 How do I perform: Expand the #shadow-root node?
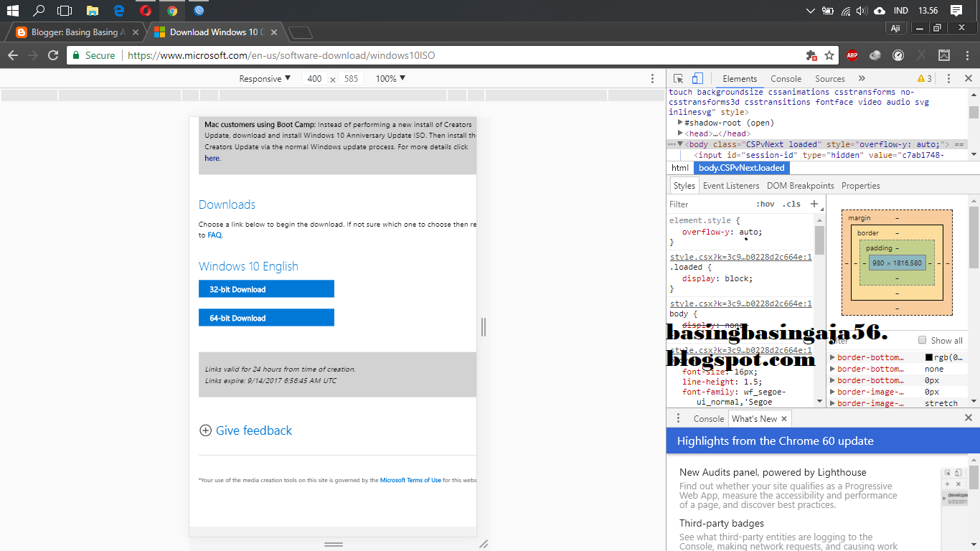(x=680, y=123)
